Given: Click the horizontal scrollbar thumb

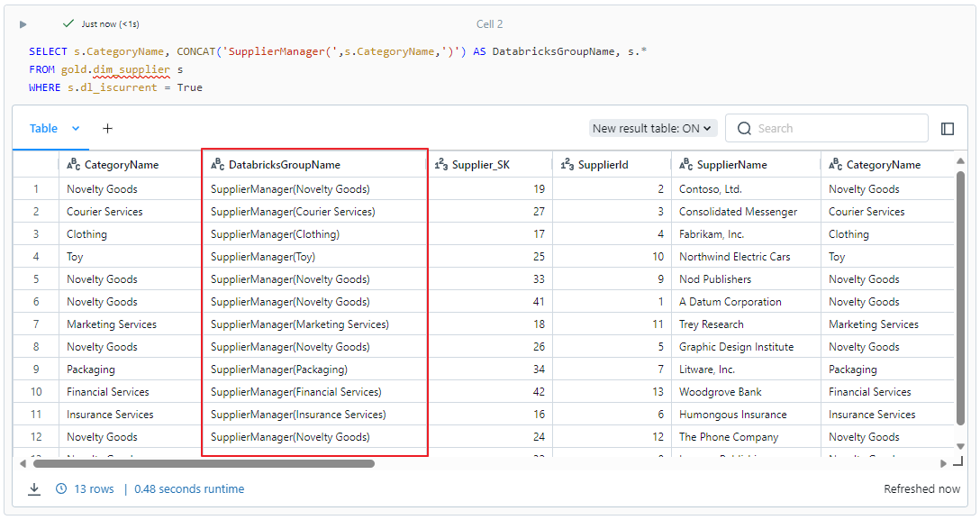Looking at the screenshot, I should [204, 464].
